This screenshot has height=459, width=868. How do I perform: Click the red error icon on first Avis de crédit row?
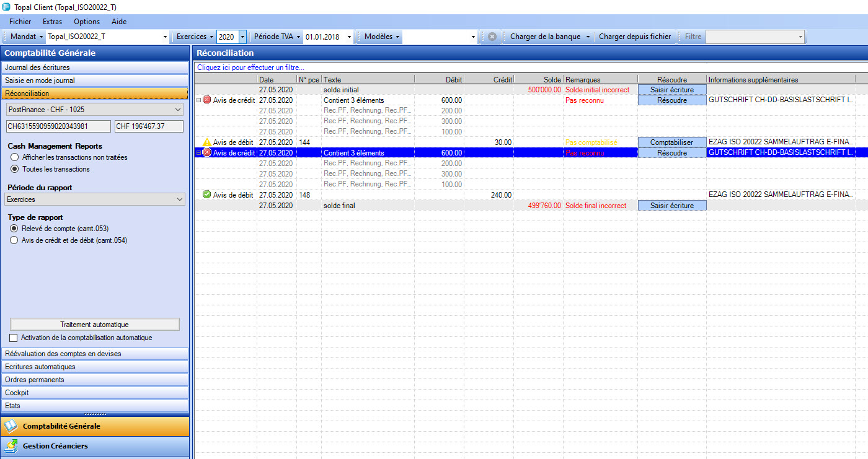[x=206, y=100]
